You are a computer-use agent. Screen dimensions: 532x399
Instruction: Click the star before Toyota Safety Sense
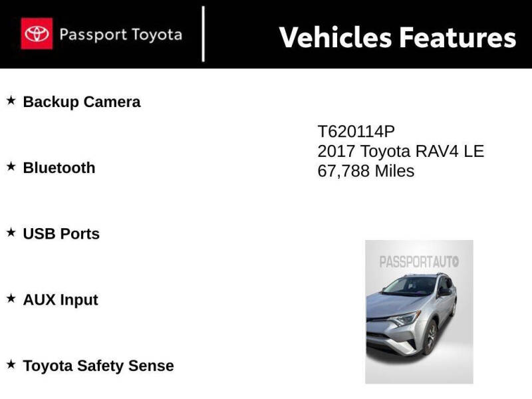tap(11, 364)
